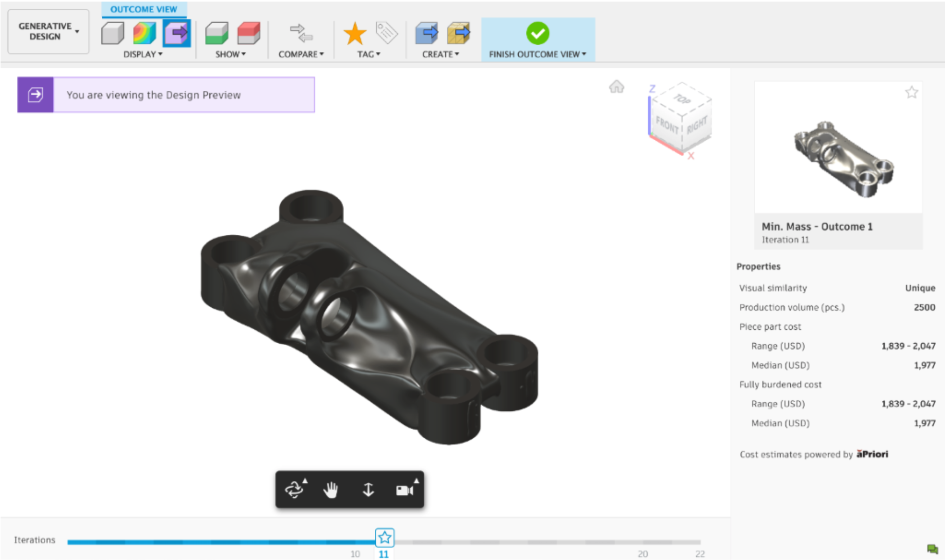
Task: Click the RIGHT face of the view cube
Action: pos(697,125)
